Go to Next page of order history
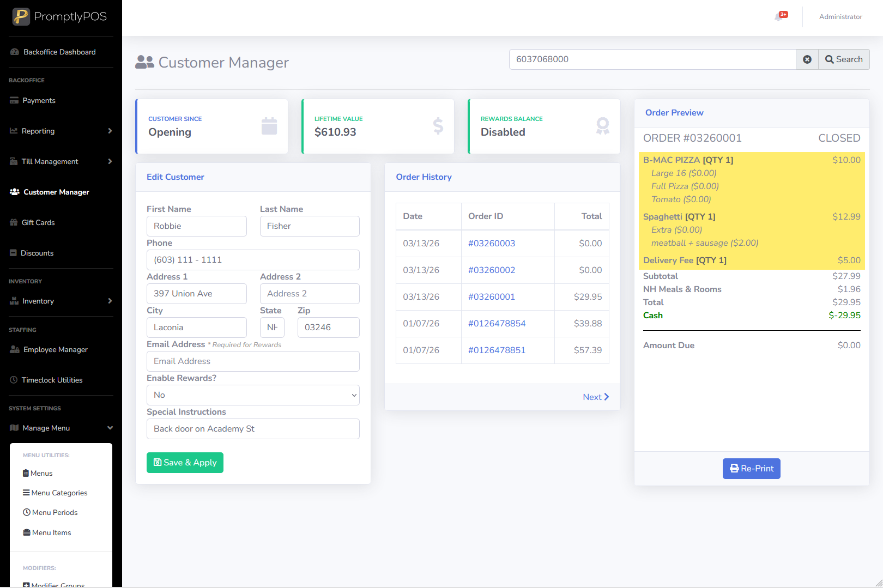Viewport: 883px width, 588px height. [596, 397]
